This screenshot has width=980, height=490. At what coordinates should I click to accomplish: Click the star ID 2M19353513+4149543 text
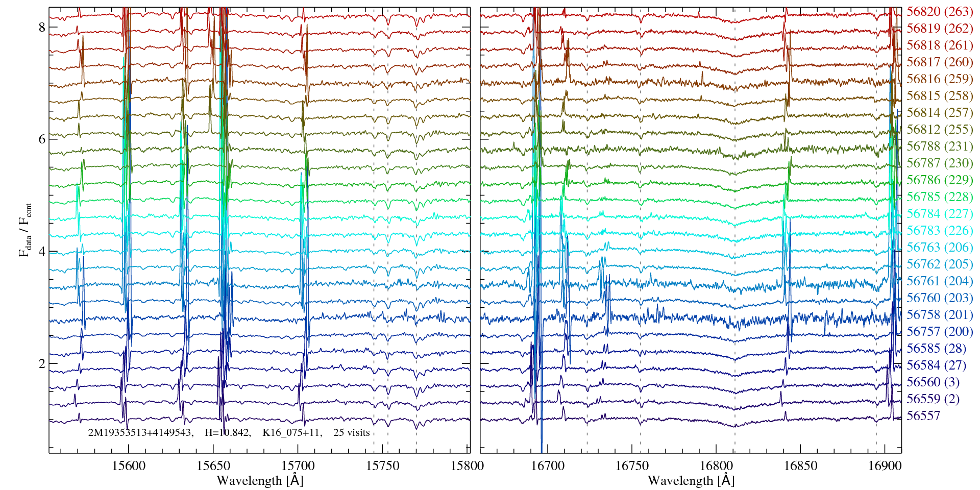[140, 433]
